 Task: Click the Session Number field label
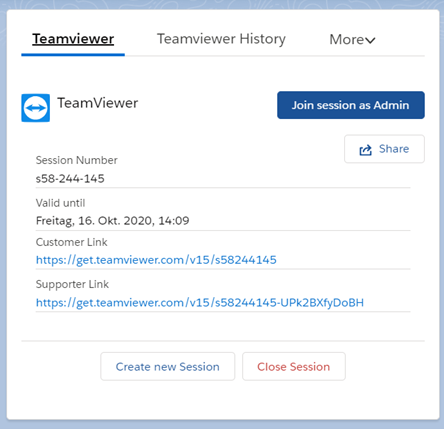(76, 160)
